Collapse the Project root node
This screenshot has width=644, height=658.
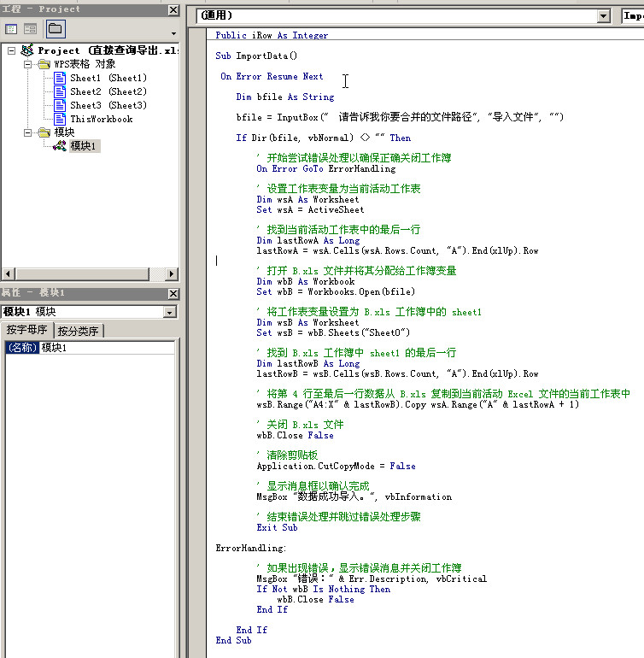coord(11,50)
